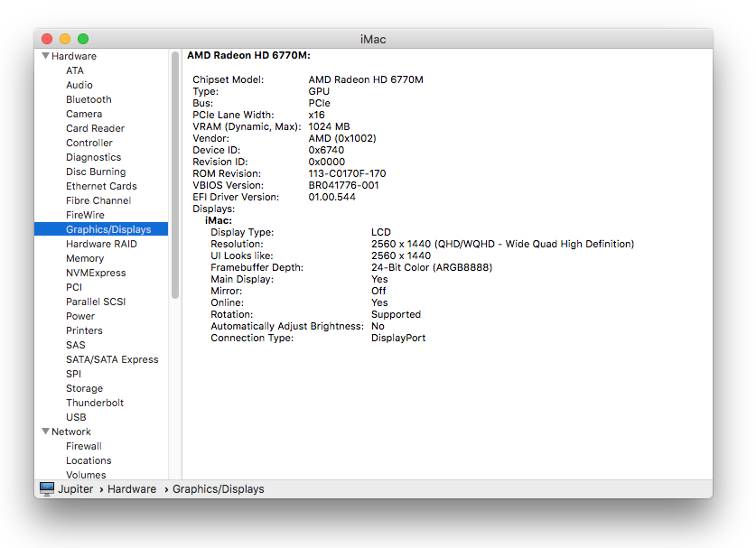Click the Device ID value 0x6740
The image size is (756, 548).
[326, 150]
